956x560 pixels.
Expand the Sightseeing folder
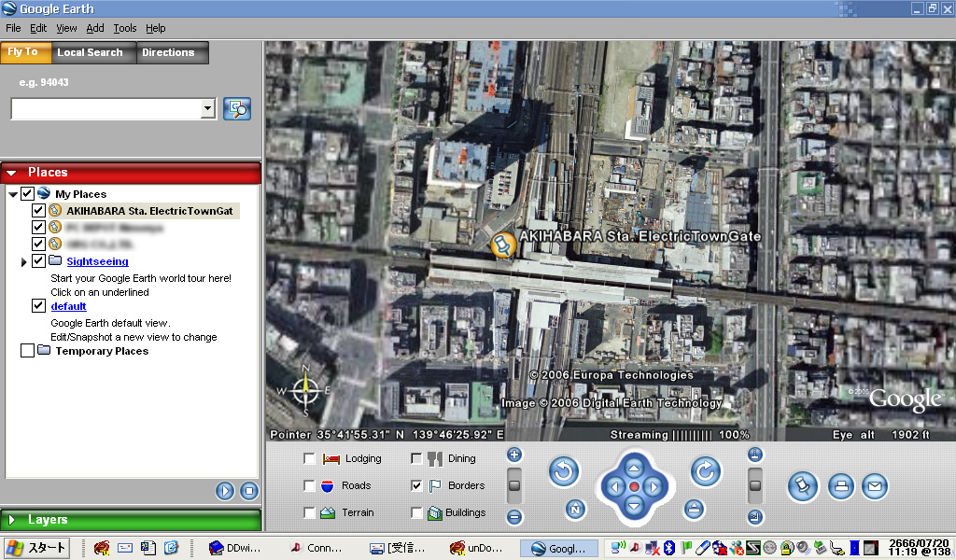pos(23,261)
